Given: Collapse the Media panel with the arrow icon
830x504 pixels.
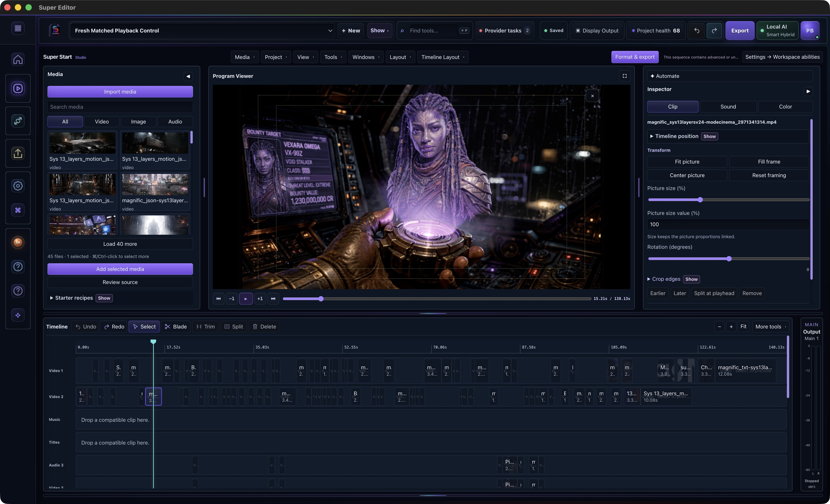Looking at the screenshot, I should (x=188, y=76).
